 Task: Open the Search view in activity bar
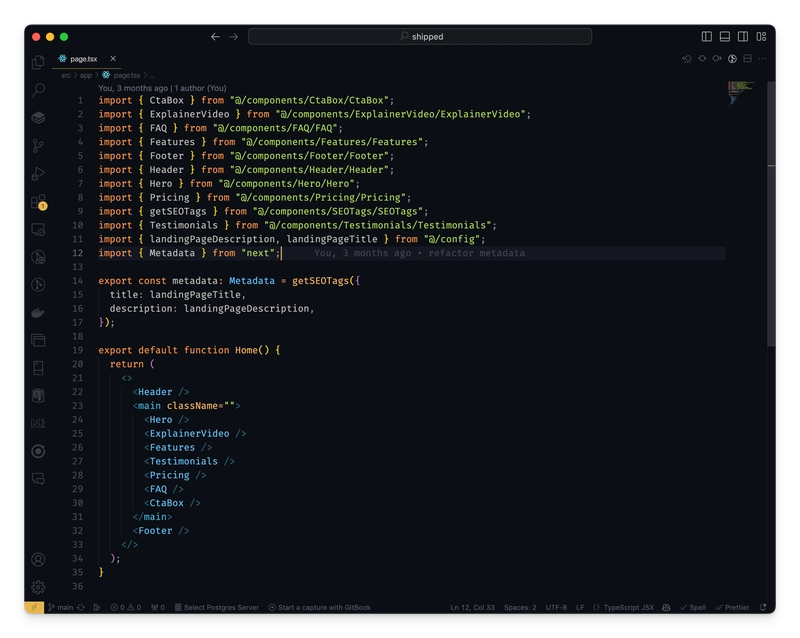pyautogui.click(x=38, y=90)
